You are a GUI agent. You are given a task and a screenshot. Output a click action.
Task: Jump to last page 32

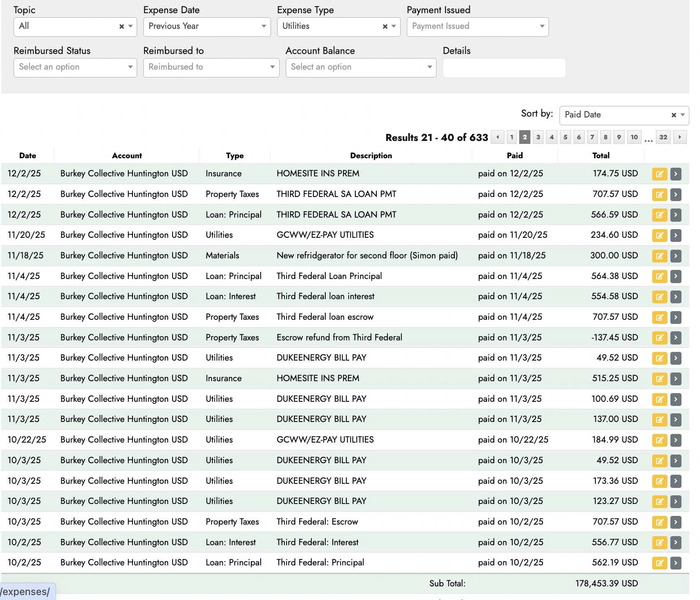(x=663, y=137)
